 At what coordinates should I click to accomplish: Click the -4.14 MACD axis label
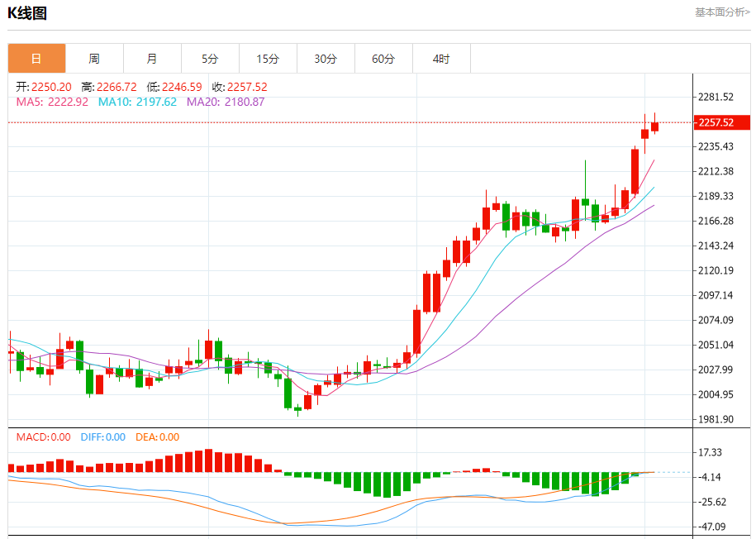[x=710, y=477]
